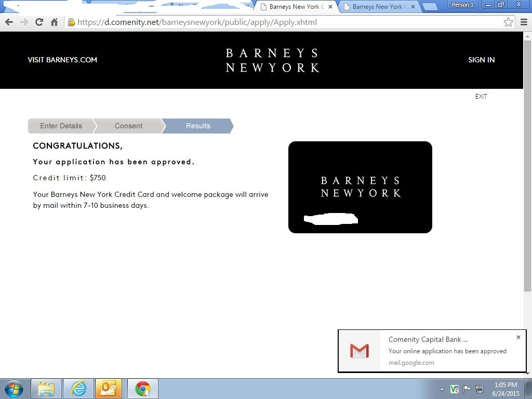Click the Barneys New York header logo
This screenshot has width=532, height=399.
(x=272, y=60)
